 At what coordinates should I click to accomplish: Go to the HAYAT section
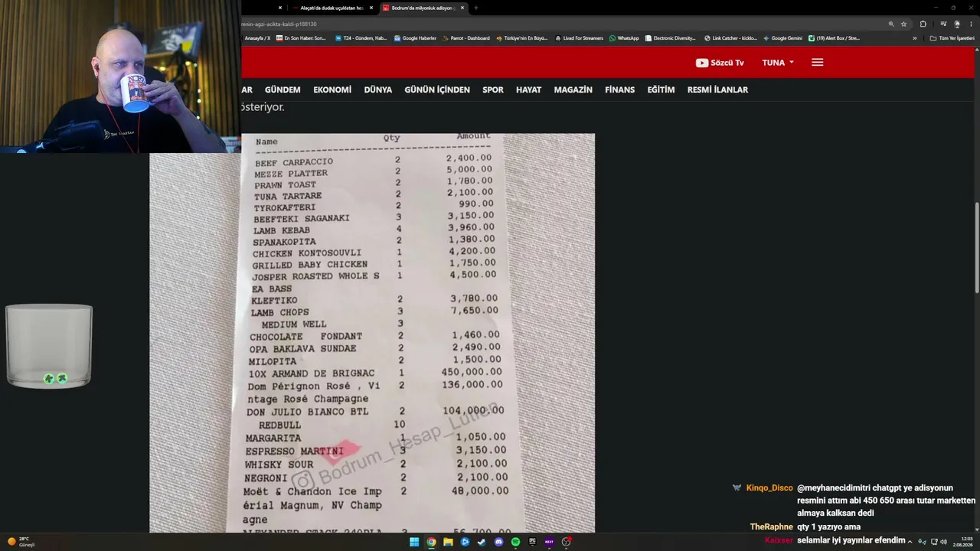pyautogui.click(x=528, y=90)
